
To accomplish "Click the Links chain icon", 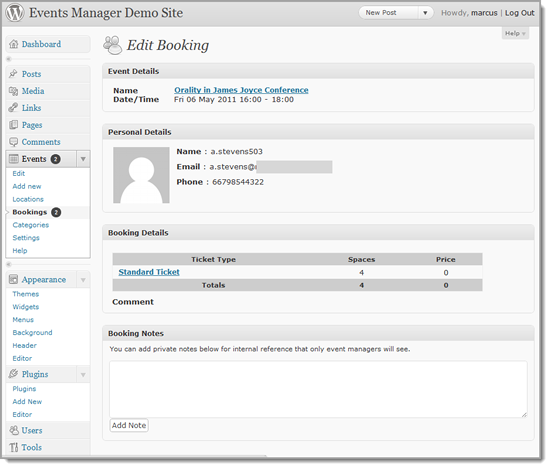I will pos(13,108).
